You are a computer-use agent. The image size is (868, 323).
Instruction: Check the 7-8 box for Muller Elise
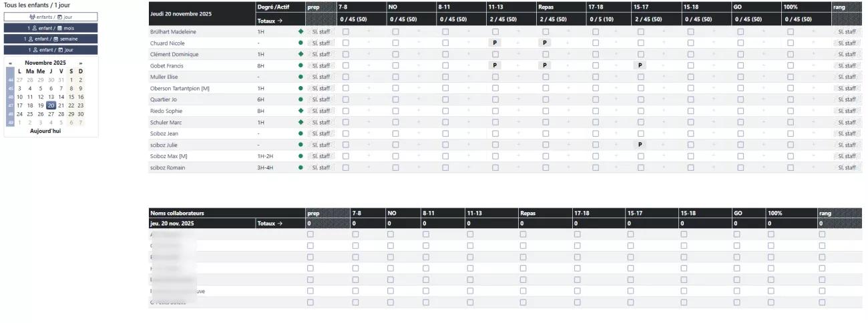(346, 77)
